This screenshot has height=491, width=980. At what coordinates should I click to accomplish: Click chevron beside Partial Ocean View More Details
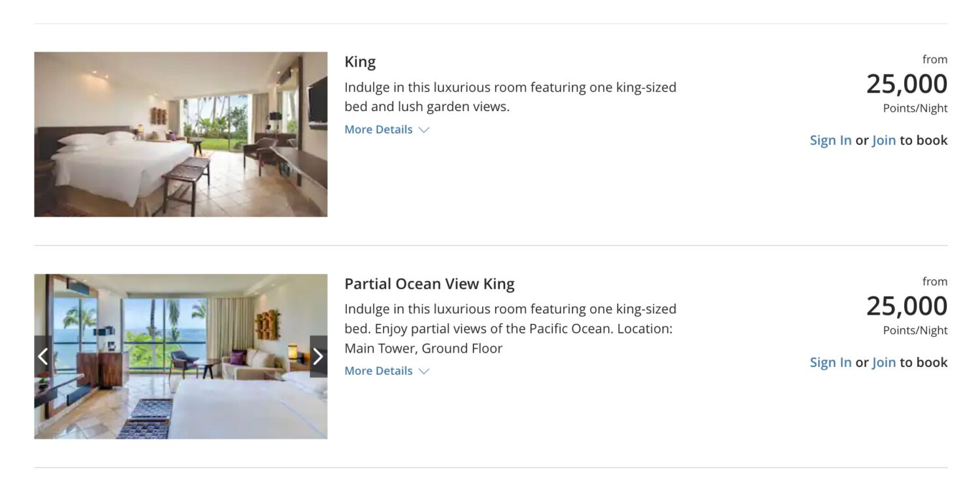[x=424, y=372]
